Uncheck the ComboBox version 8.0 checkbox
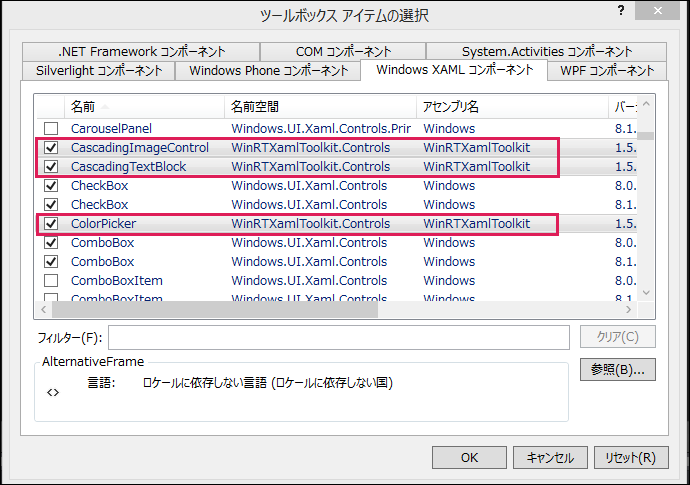 [51, 242]
